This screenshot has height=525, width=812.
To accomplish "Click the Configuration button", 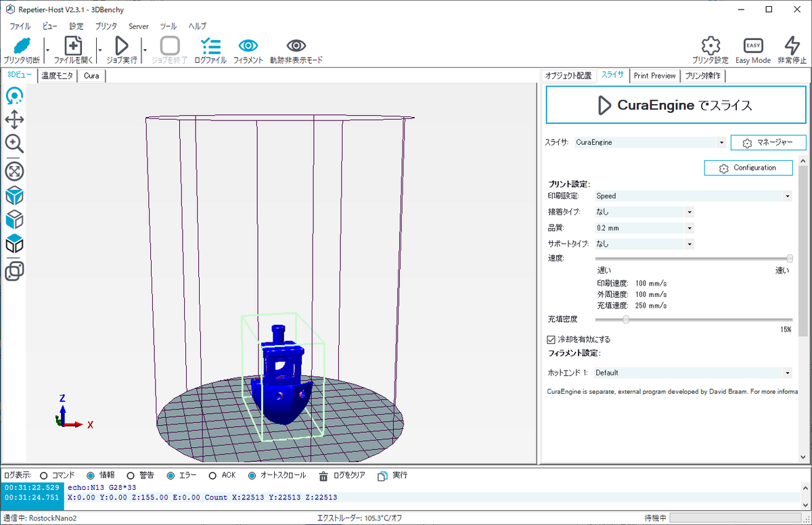I will [x=748, y=168].
